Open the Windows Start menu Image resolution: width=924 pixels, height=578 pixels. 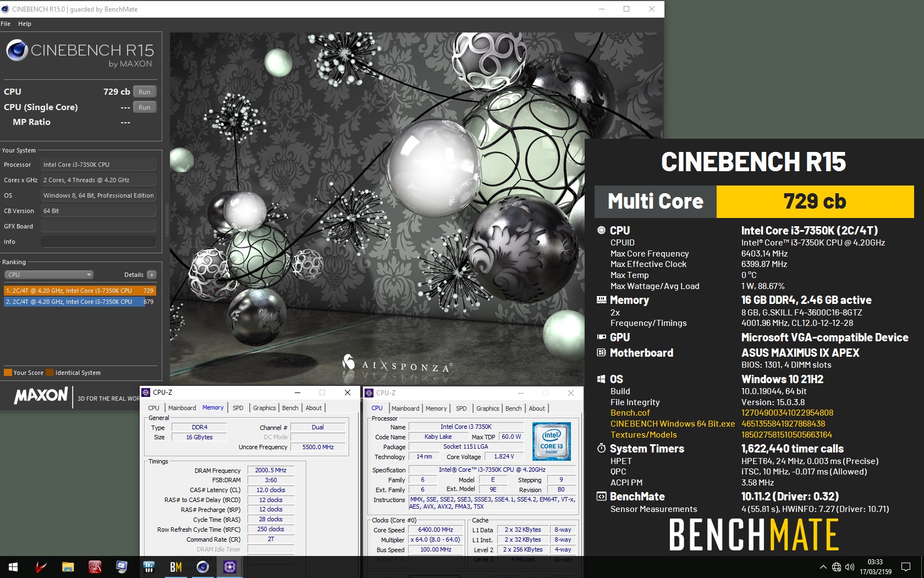13,567
